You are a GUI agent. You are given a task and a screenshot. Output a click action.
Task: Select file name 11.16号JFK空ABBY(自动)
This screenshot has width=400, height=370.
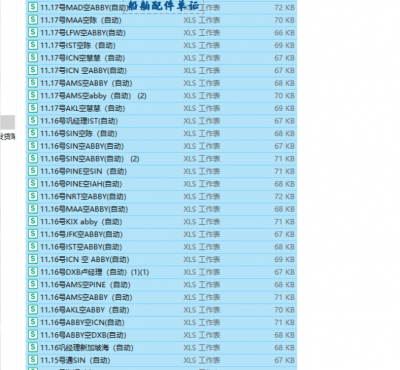tap(81, 235)
